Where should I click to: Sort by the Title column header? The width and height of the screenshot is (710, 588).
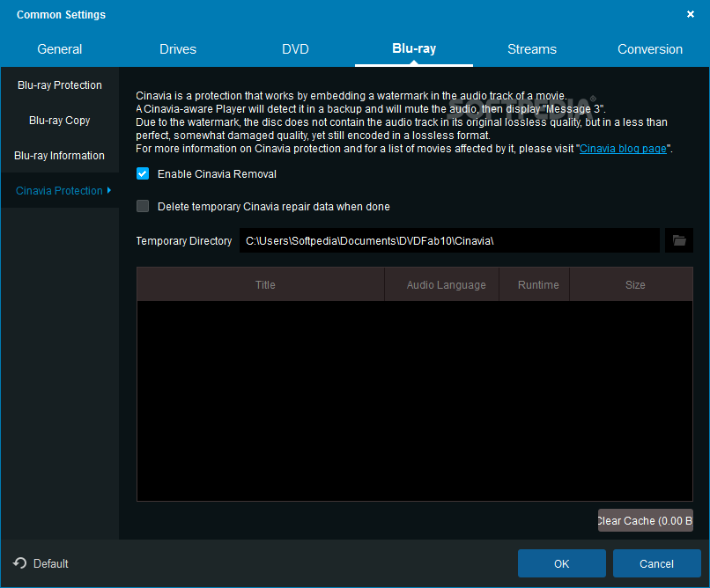(x=261, y=284)
